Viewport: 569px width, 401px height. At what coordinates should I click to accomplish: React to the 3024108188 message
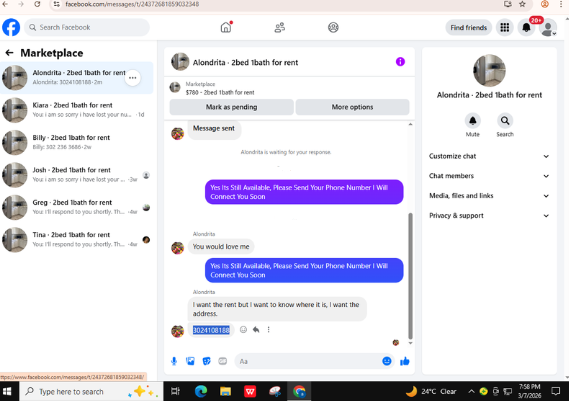pos(243,330)
